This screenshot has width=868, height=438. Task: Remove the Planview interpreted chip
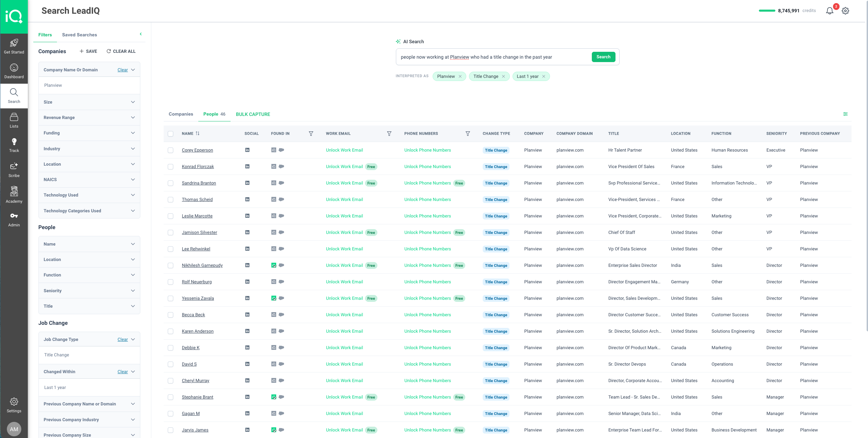pos(460,76)
